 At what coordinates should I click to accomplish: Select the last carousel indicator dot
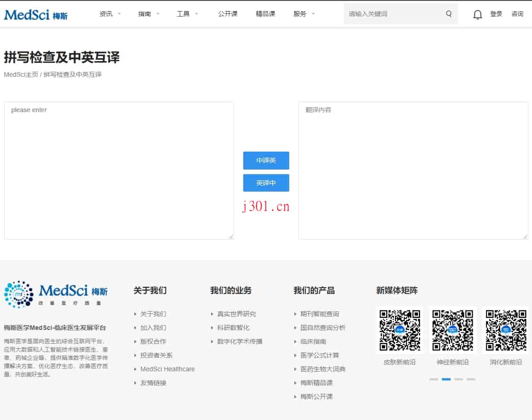(x=470, y=379)
